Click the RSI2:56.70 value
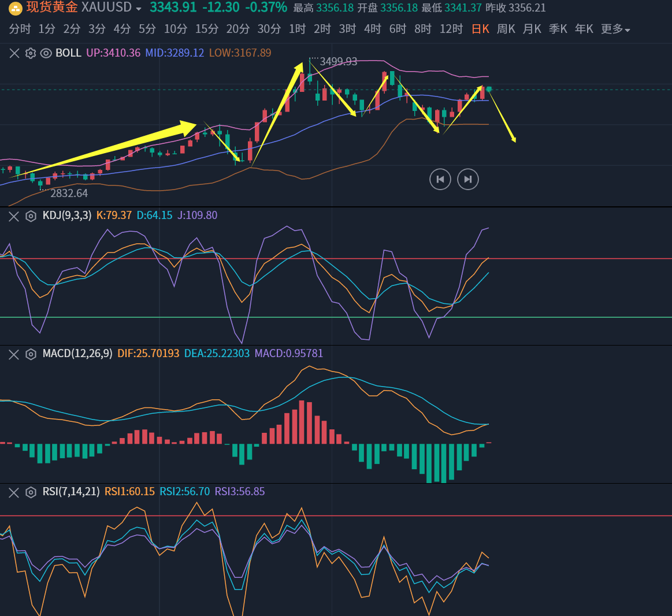672x616 pixels. pos(185,492)
